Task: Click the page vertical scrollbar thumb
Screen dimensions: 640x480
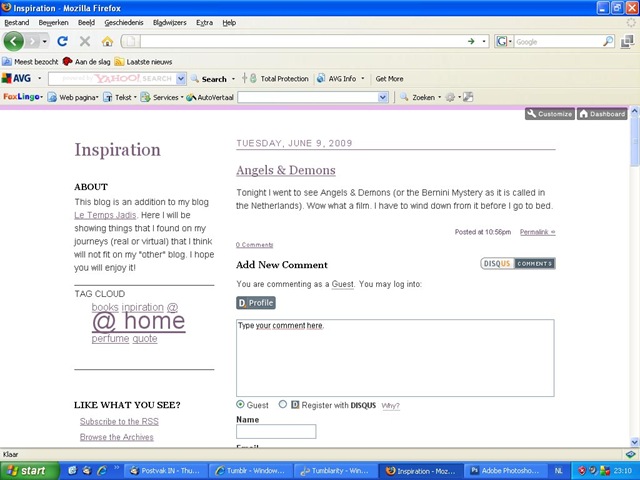Action: [x=634, y=141]
